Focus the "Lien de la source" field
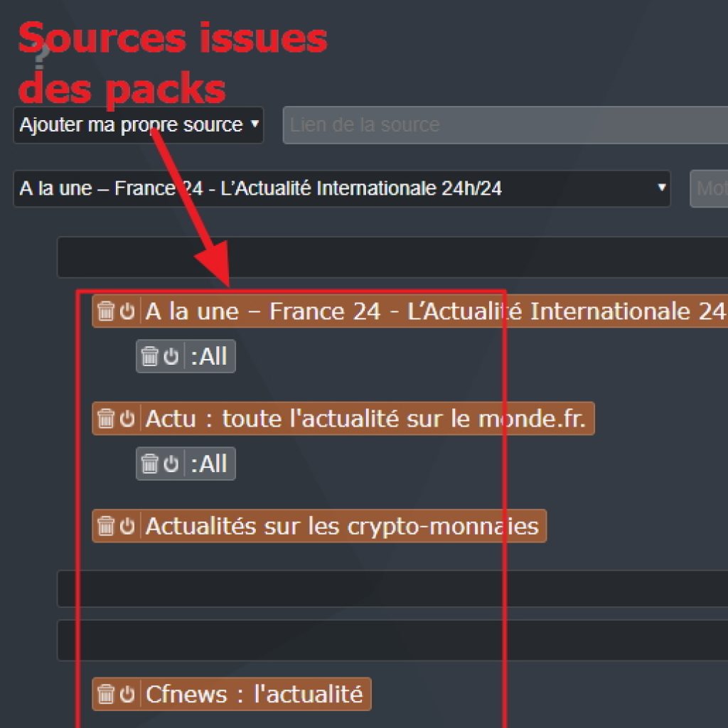Screen dimensions: 728x728 pyautogui.click(x=505, y=125)
